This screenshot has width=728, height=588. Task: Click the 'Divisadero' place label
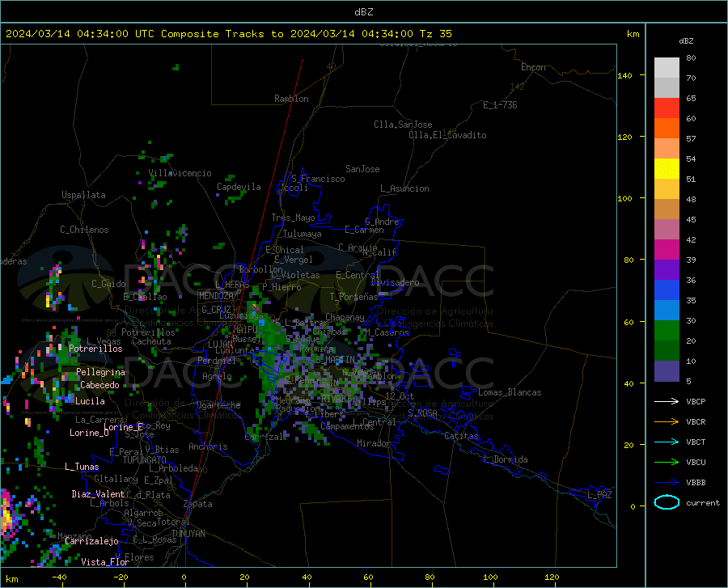click(x=395, y=282)
